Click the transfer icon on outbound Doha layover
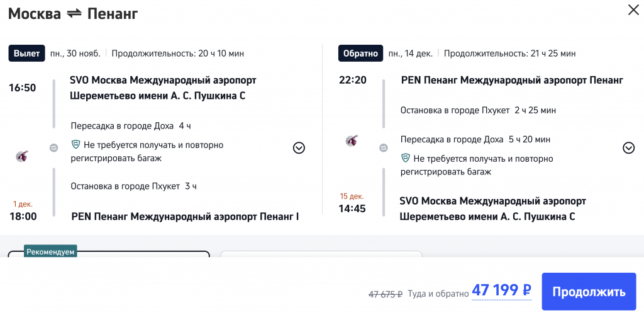Screen dimensions: 644x313 [x=54, y=148]
